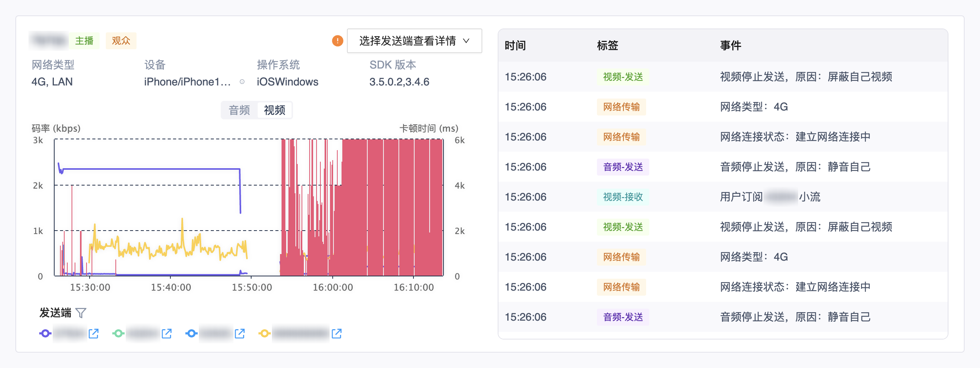Click the 15:30:00 time axis label
Screen dimensions: 980x368
[90, 287]
